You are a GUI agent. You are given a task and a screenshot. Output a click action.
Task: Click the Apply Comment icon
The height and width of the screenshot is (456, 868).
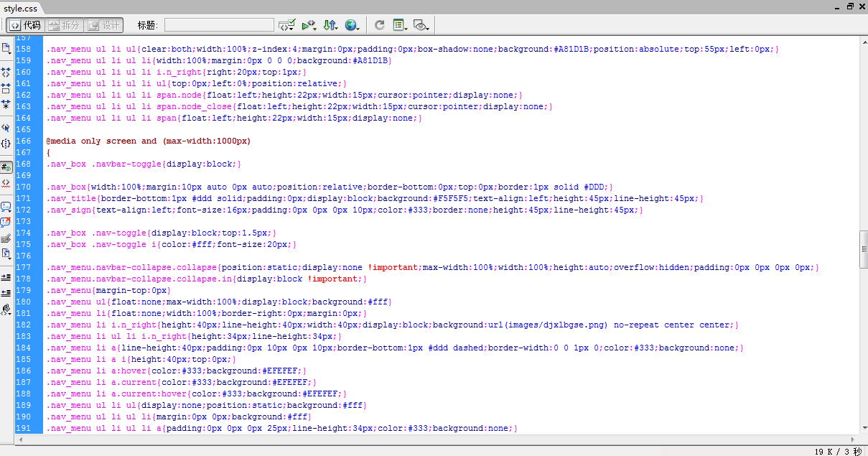coord(6,207)
